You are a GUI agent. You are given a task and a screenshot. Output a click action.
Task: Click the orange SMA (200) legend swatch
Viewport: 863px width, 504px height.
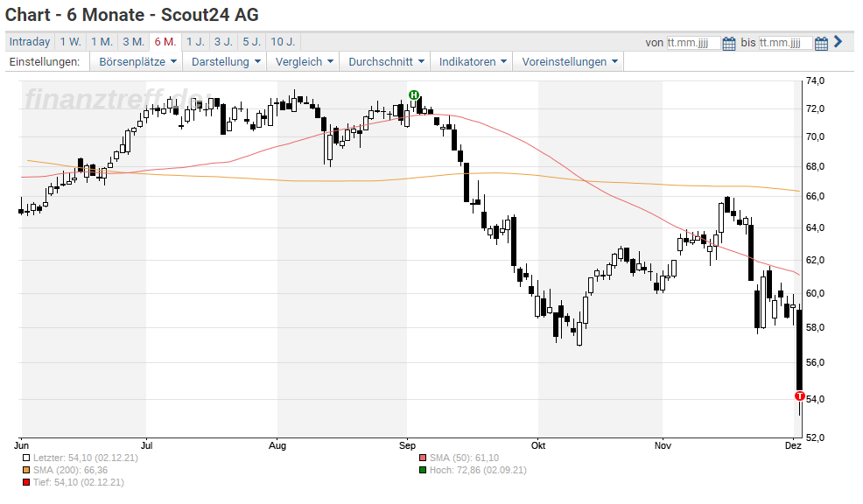26,471
